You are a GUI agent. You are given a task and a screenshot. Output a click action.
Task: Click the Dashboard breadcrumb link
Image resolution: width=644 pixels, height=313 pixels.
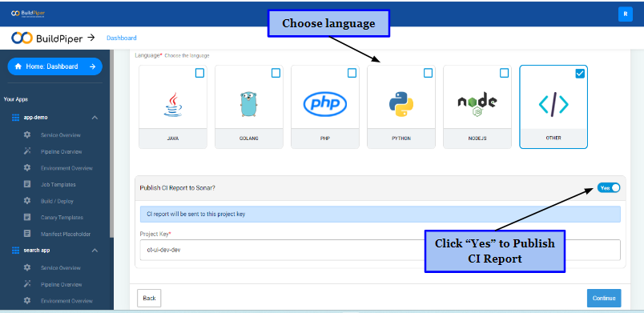point(122,38)
